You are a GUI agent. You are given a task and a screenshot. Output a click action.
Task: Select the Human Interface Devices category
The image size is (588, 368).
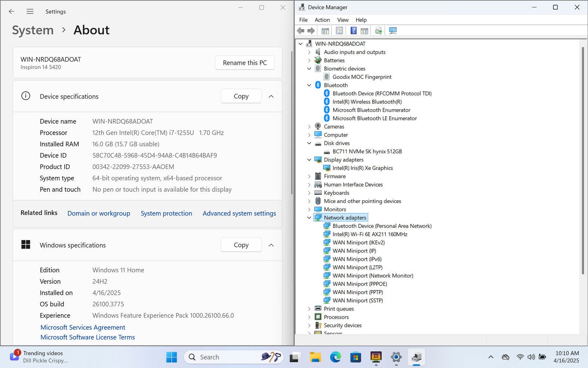pyautogui.click(x=353, y=184)
